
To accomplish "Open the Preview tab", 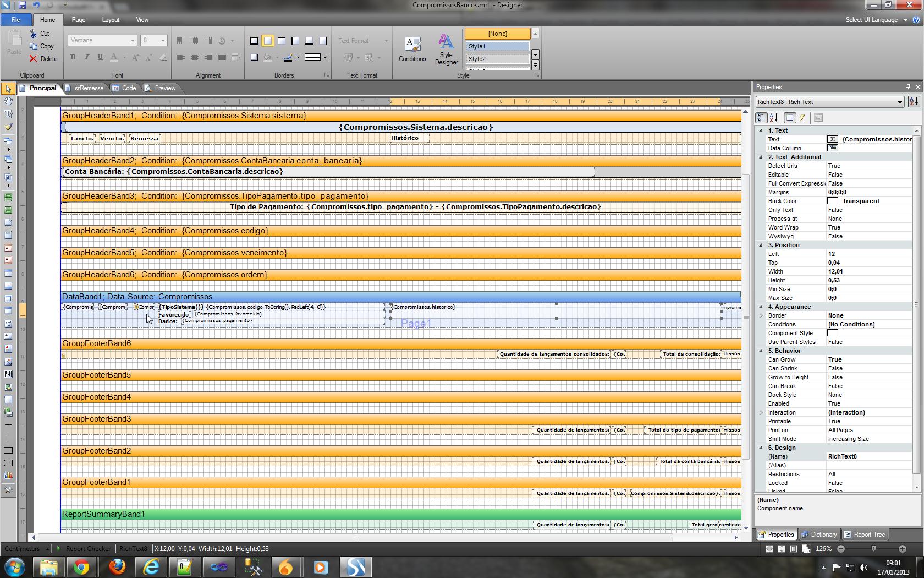I will pos(161,88).
